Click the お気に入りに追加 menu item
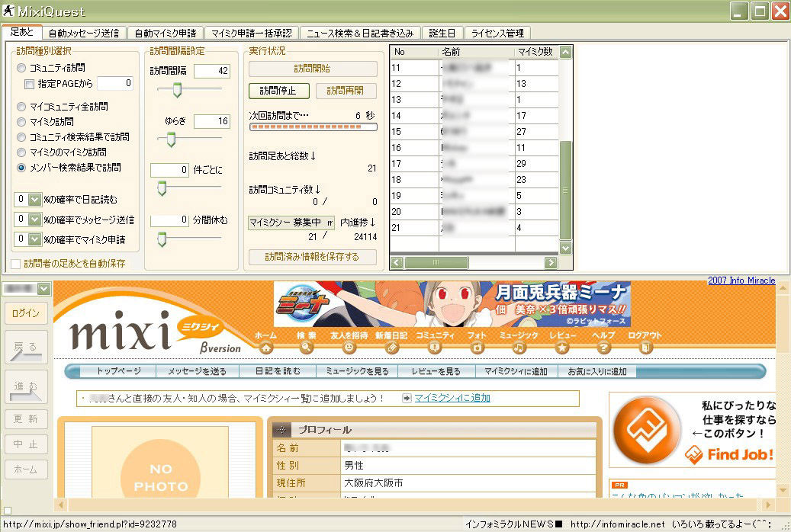 pyautogui.click(x=597, y=372)
